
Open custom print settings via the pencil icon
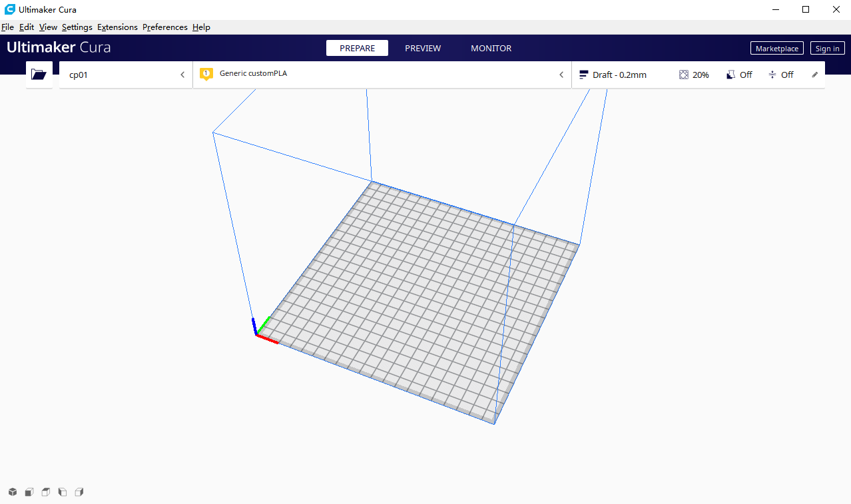[x=814, y=75]
